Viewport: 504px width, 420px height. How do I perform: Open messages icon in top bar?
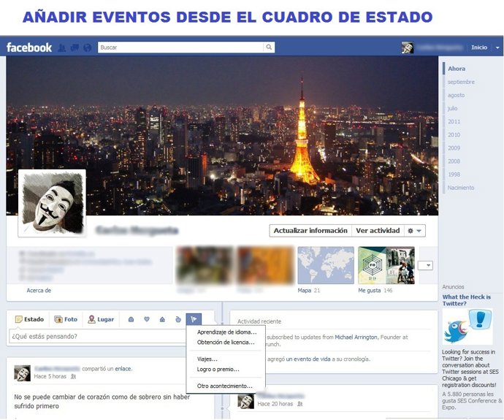[x=75, y=48]
